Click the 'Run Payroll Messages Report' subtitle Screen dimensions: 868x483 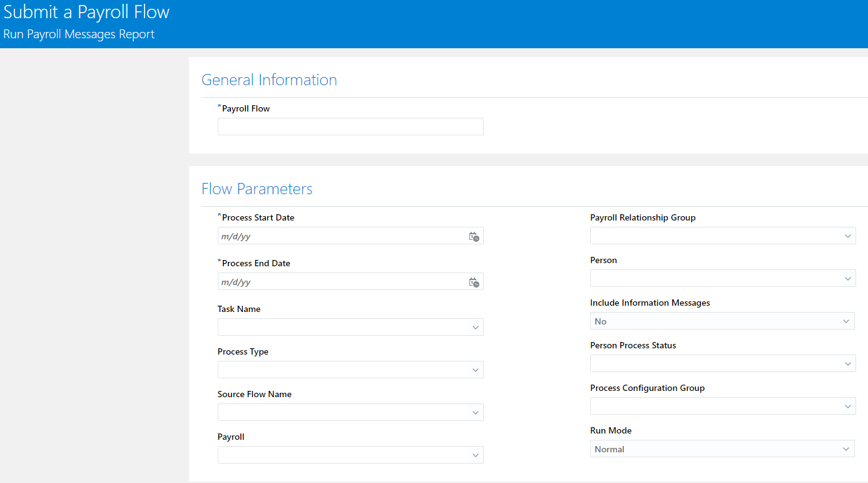coord(79,34)
